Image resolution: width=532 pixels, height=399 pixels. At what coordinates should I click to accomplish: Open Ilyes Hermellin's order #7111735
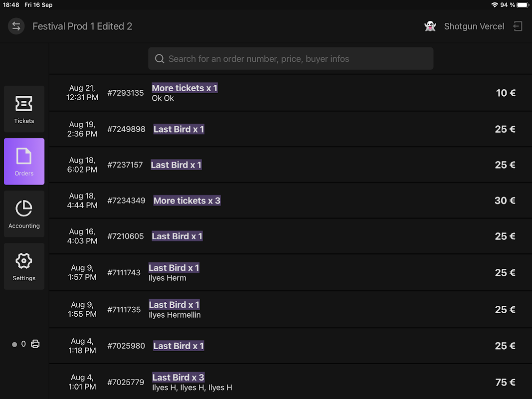point(290,310)
